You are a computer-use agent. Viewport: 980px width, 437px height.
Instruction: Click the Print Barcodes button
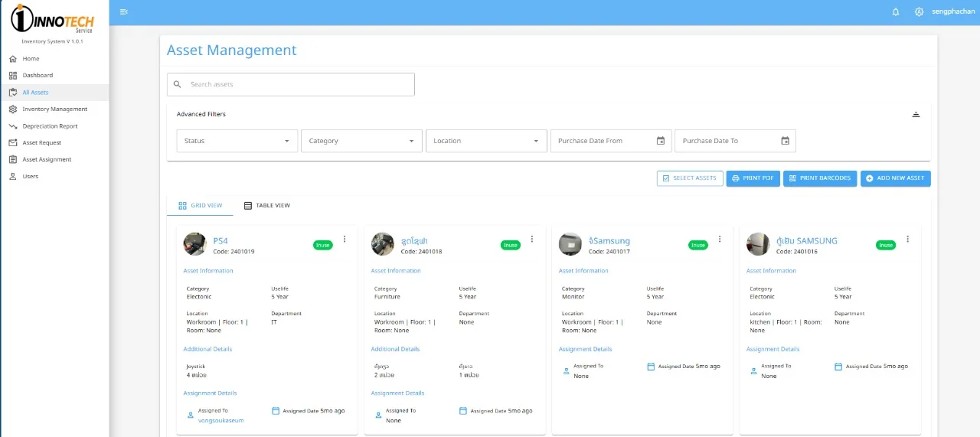click(820, 178)
